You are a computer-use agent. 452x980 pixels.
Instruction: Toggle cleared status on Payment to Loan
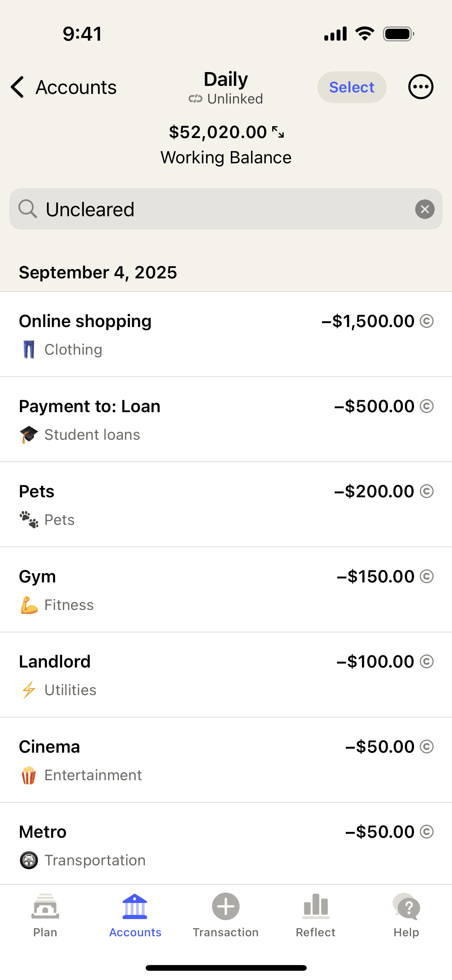pyautogui.click(x=426, y=406)
